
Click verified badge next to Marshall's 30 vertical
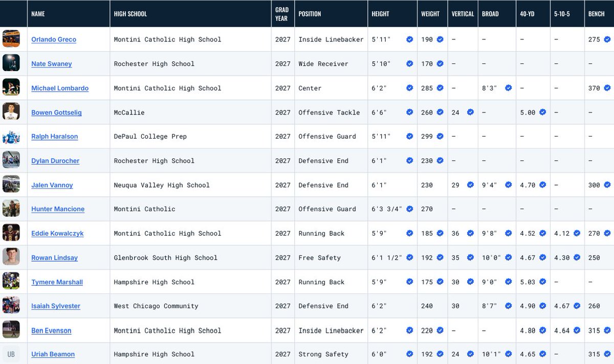(470, 282)
